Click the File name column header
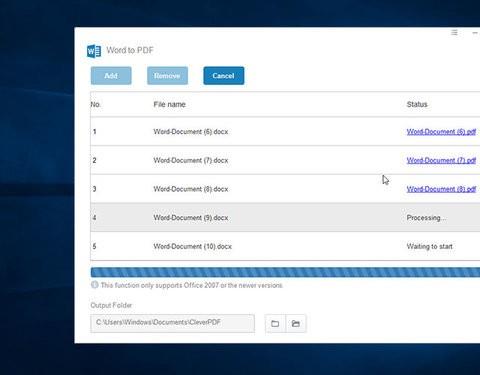Image resolution: width=480 pixels, height=375 pixels. [169, 104]
